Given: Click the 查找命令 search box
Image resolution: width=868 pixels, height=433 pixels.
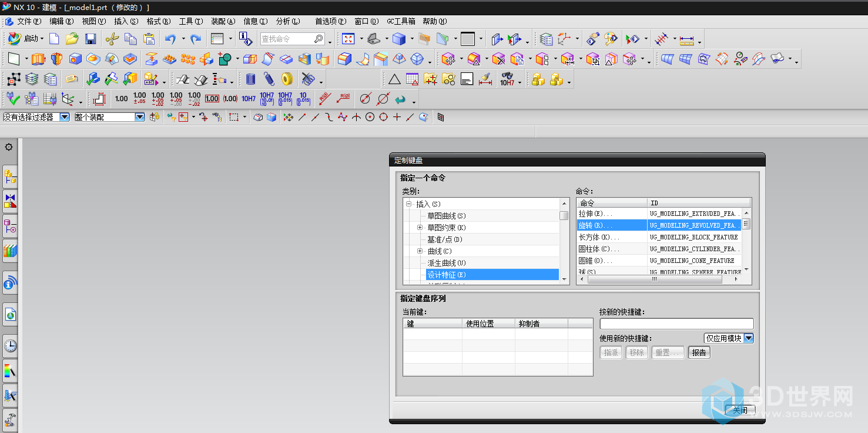Looking at the screenshot, I should click(x=292, y=39).
